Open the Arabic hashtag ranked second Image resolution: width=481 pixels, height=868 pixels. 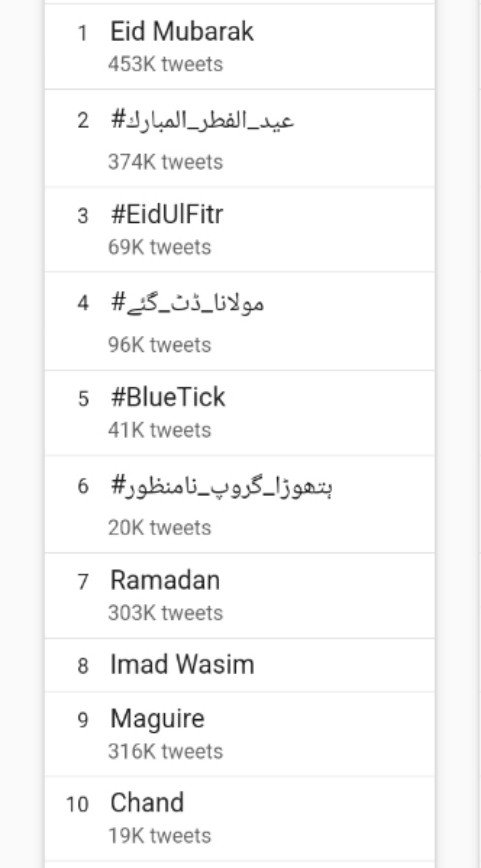pos(202,121)
